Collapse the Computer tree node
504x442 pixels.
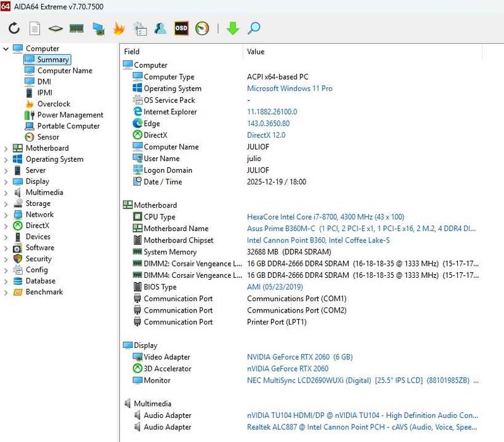click(6, 49)
